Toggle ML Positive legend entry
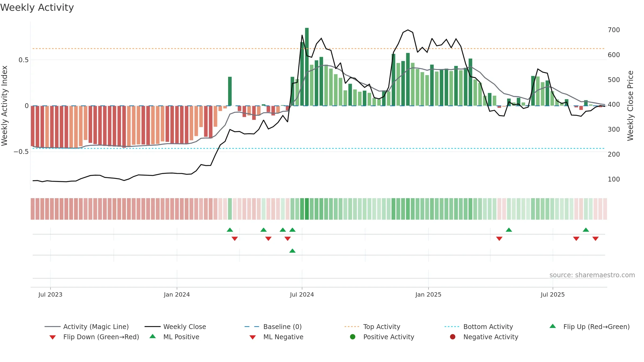The image size is (644, 362). click(x=174, y=337)
